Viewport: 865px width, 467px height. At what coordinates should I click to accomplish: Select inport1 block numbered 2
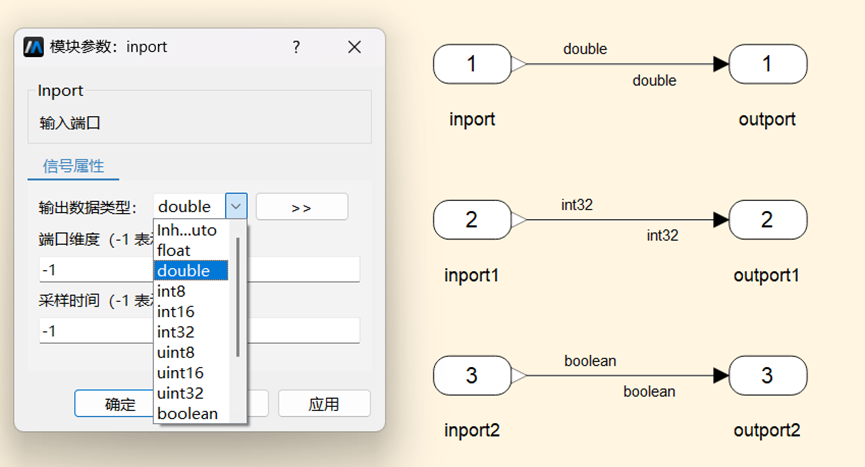(x=472, y=219)
